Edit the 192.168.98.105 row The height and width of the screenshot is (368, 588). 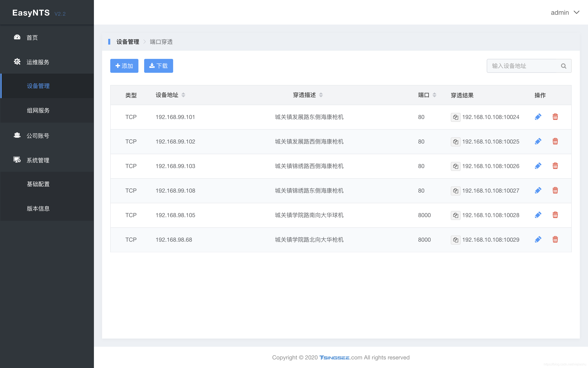tap(538, 215)
